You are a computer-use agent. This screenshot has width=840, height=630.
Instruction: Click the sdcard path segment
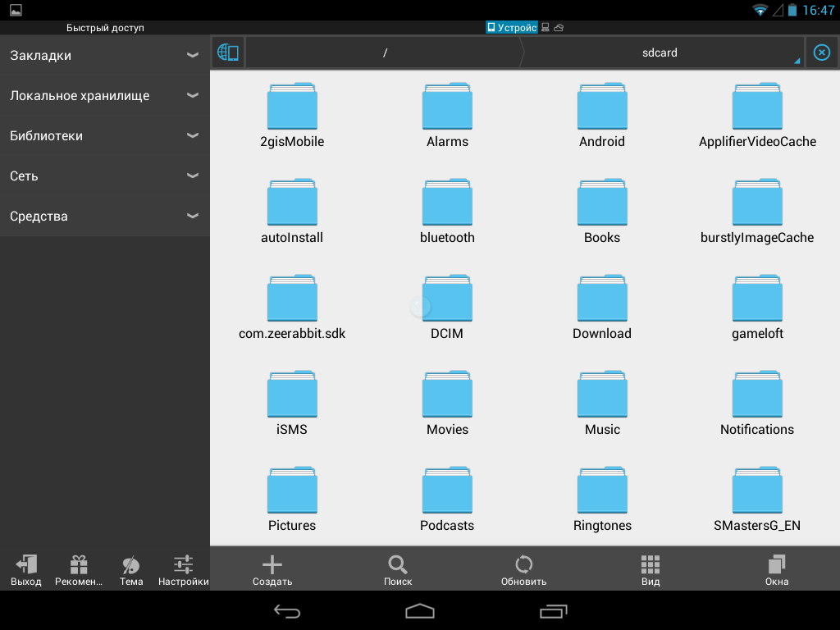(x=660, y=52)
